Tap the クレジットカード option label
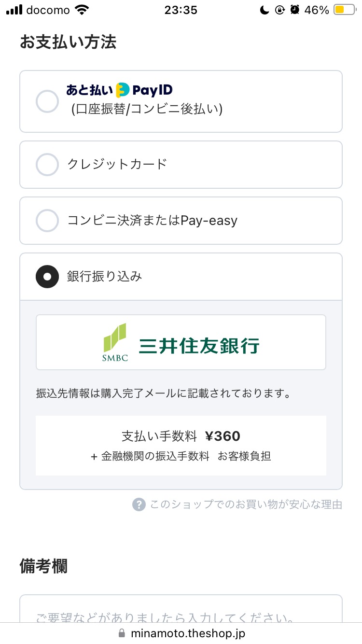362x644 pixels. (x=117, y=164)
